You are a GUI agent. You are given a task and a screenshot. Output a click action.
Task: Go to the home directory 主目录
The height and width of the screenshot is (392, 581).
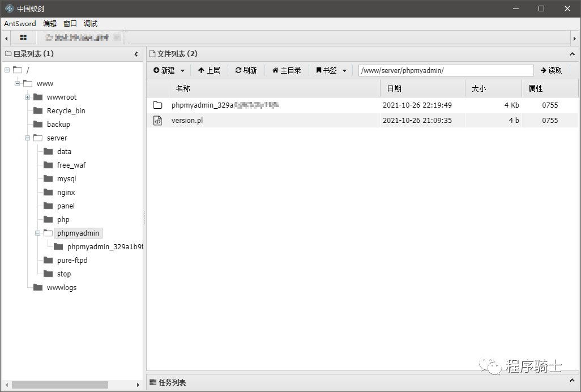click(287, 70)
